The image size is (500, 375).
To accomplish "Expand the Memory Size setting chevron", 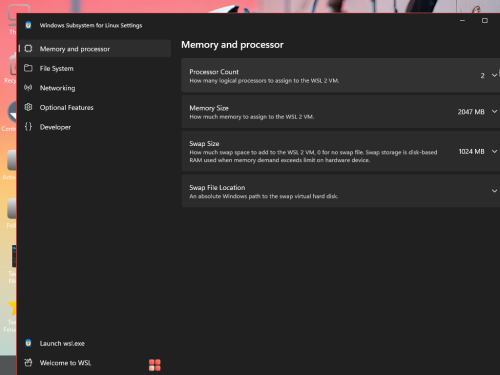I will tap(494, 112).
